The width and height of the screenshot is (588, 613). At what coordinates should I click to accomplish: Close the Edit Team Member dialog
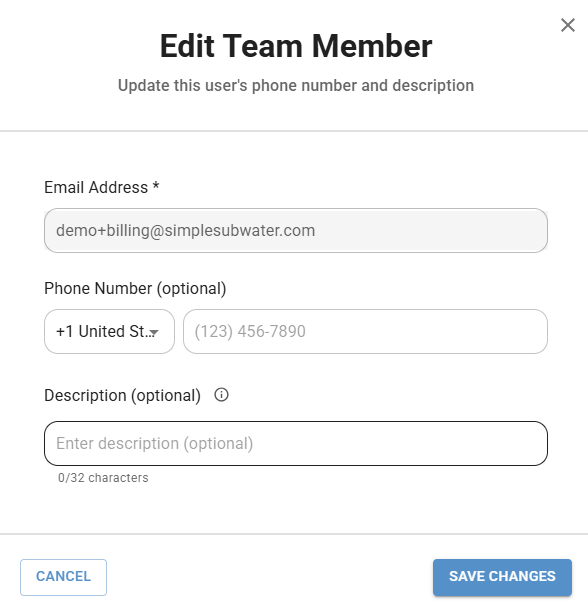click(568, 25)
